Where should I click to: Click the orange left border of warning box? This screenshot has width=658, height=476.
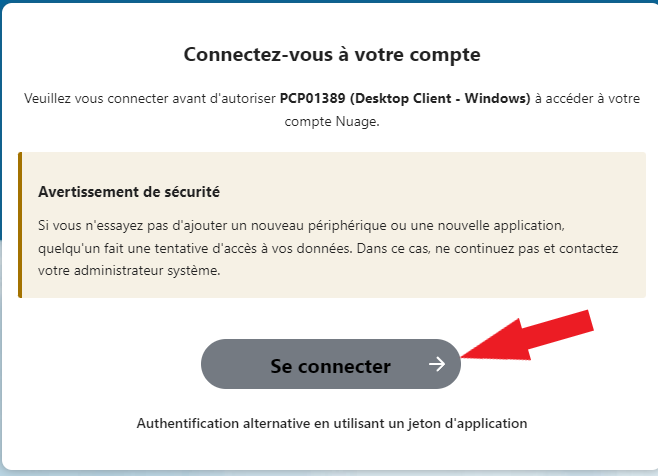(19, 225)
